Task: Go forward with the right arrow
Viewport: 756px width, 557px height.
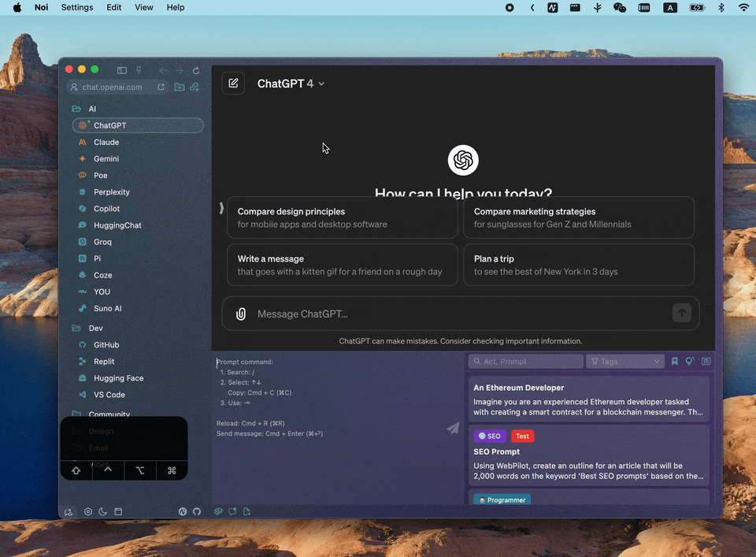Action: pyautogui.click(x=180, y=70)
